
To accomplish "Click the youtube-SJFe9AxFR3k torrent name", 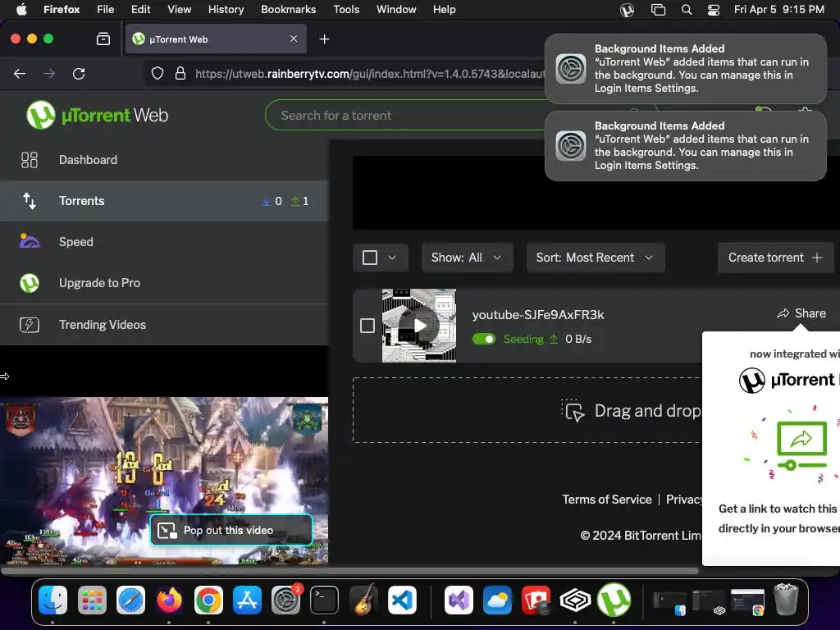I will pos(538,315).
